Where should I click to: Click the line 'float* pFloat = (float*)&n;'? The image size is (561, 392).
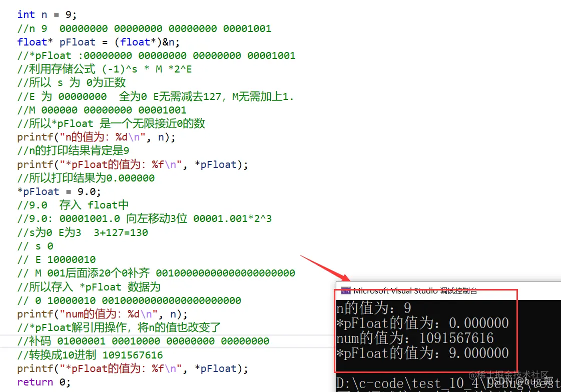99,42
